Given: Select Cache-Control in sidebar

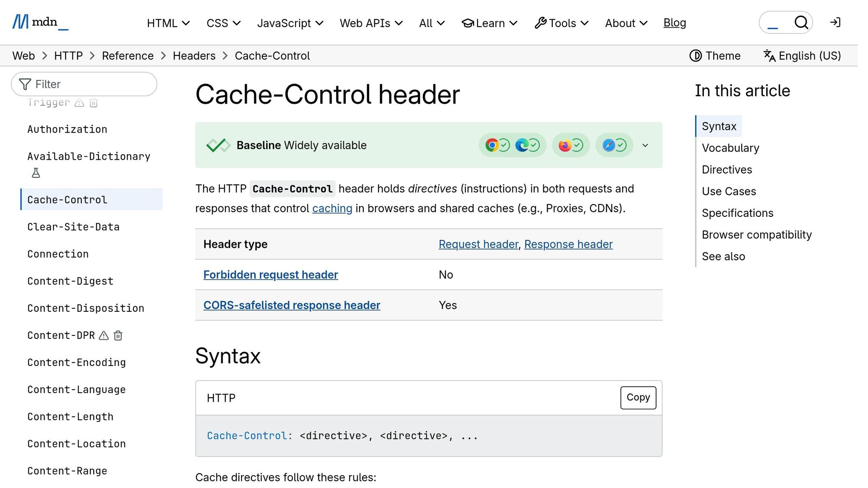Looking at the screenshot, I should click(x=92, y=200).
